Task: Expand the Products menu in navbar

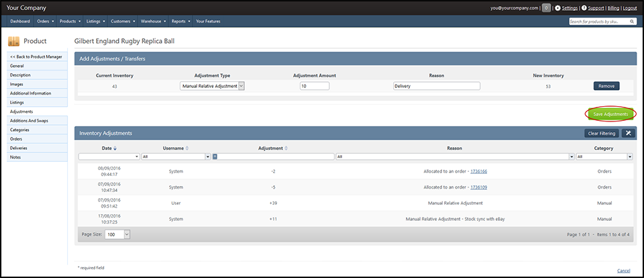Action: tap(70, 21)
